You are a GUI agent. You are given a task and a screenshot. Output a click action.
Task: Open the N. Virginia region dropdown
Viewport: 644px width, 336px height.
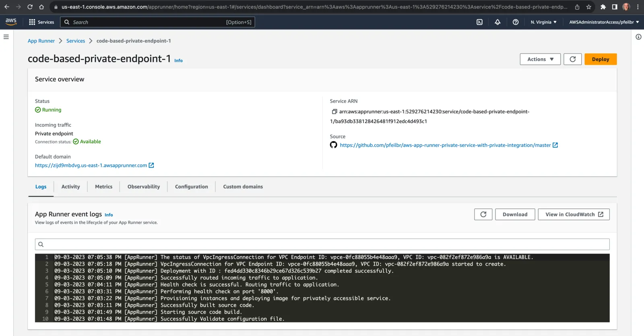point(543,22)
